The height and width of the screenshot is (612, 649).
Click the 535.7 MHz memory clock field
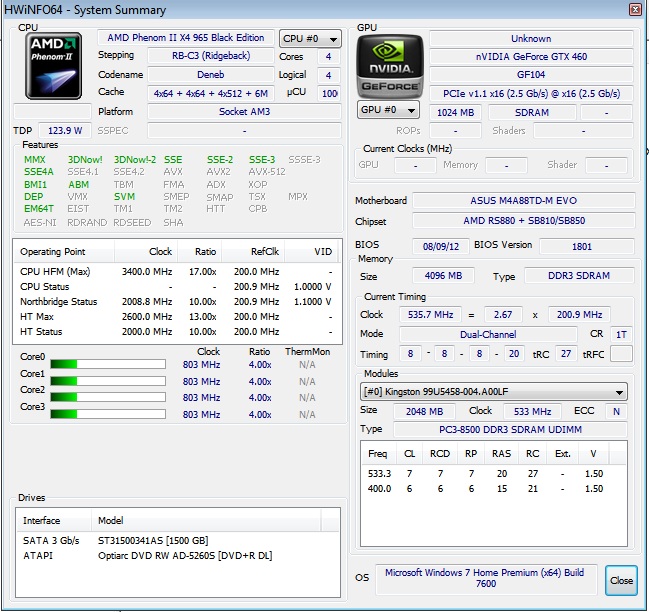(x=430, y=314)
